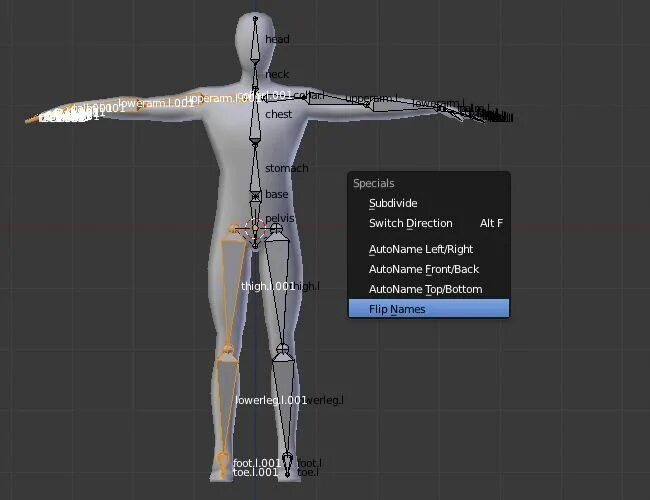Click the toe.l bone label
Screen dimensions: 650x500
pos(308,472)
